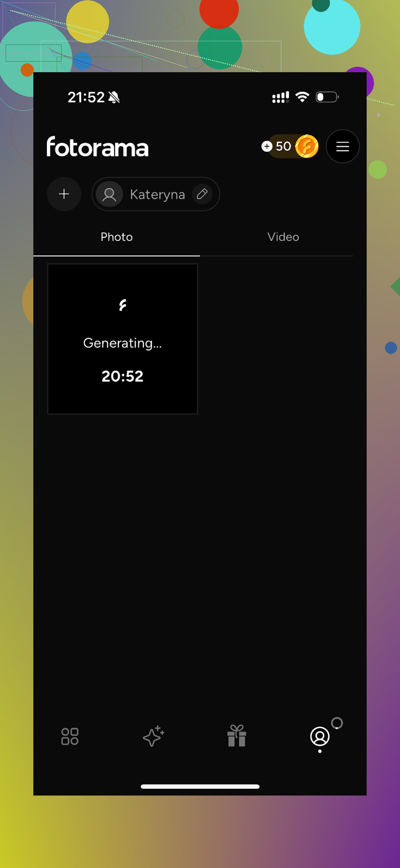The height and width of the screenshot is (868, 400).
Task: Switch to the Video tab
Action: click(x=283, y=237)
